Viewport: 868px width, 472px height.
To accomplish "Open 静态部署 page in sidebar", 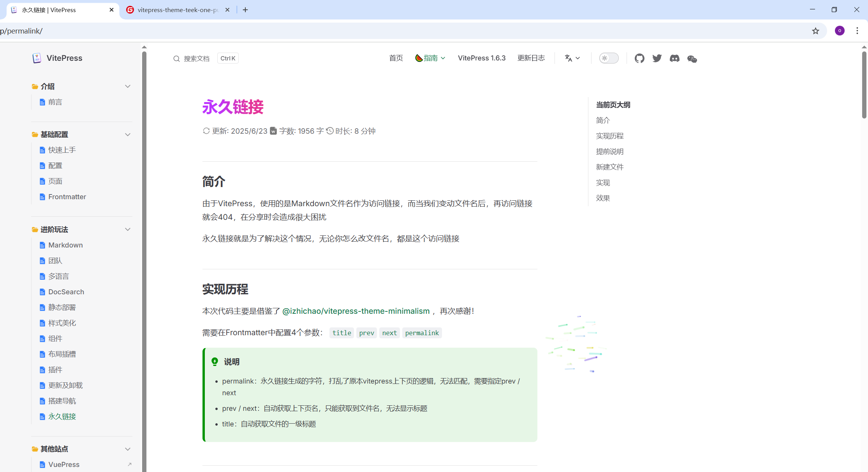I will click(62, 308).
